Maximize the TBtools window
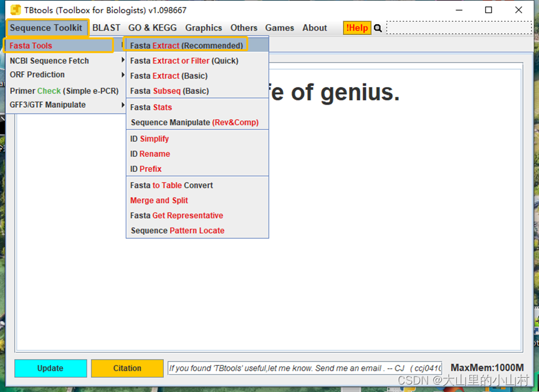 pos(489,10)
